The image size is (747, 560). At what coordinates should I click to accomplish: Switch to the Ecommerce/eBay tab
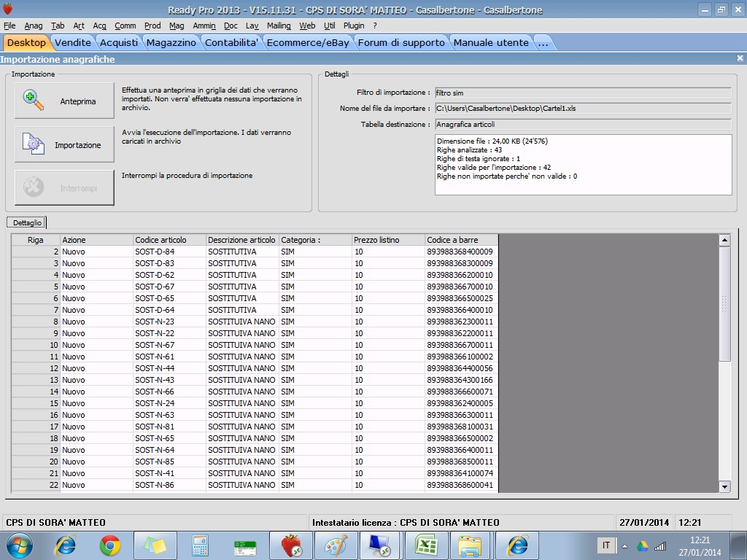coord(308,42)
